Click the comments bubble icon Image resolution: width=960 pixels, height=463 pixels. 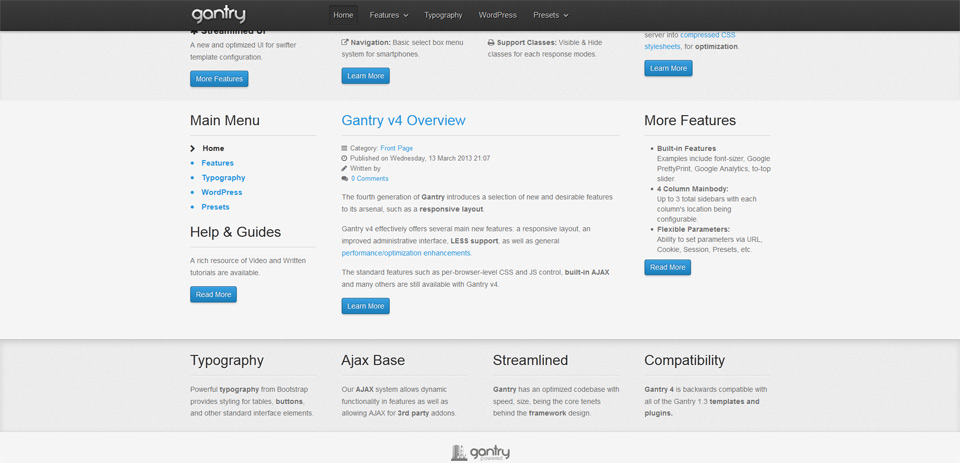click(x=344, y=178)
